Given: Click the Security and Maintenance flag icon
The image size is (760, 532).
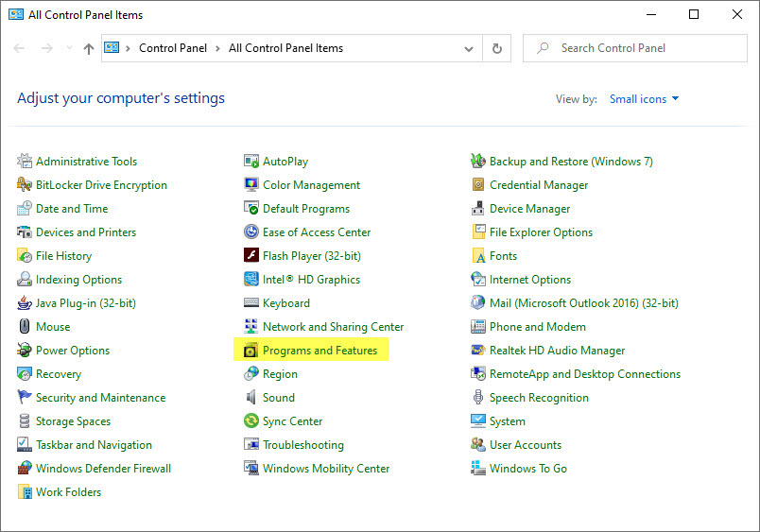Looking at the screenshot, I should click(x=25, y=397).
